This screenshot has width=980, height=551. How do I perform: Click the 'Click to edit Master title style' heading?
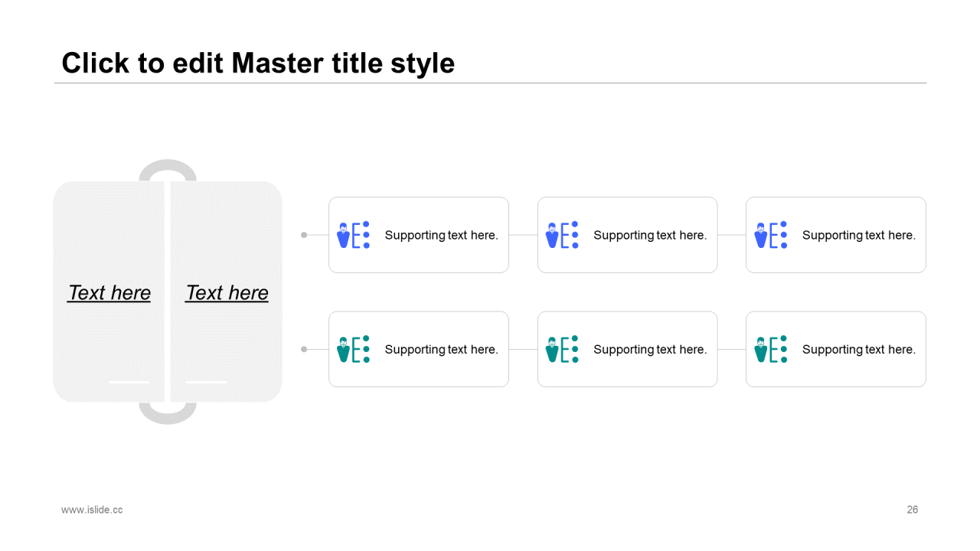[x=258, y=63]
